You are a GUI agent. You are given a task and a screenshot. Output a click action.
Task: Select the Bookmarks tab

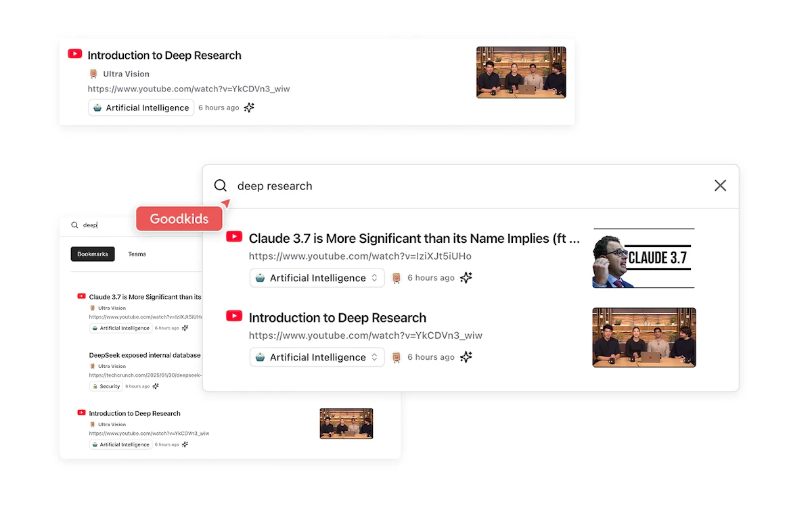pyautogui.click(x=93, y=254)
